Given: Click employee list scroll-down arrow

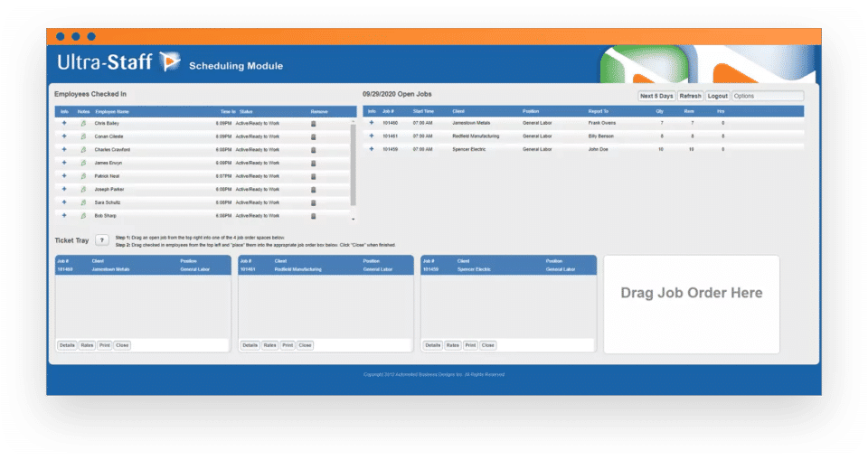Looking at the screenshot, I should click(354, 220).
